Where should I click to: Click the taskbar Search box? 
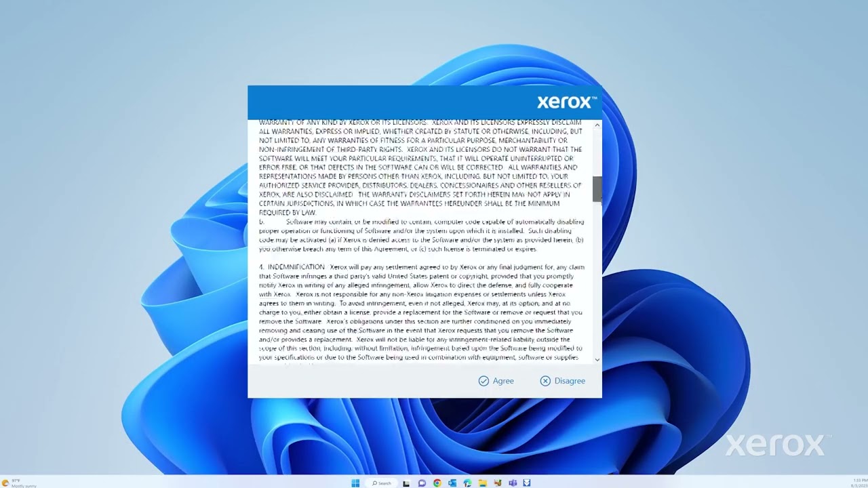click(382, 483)
